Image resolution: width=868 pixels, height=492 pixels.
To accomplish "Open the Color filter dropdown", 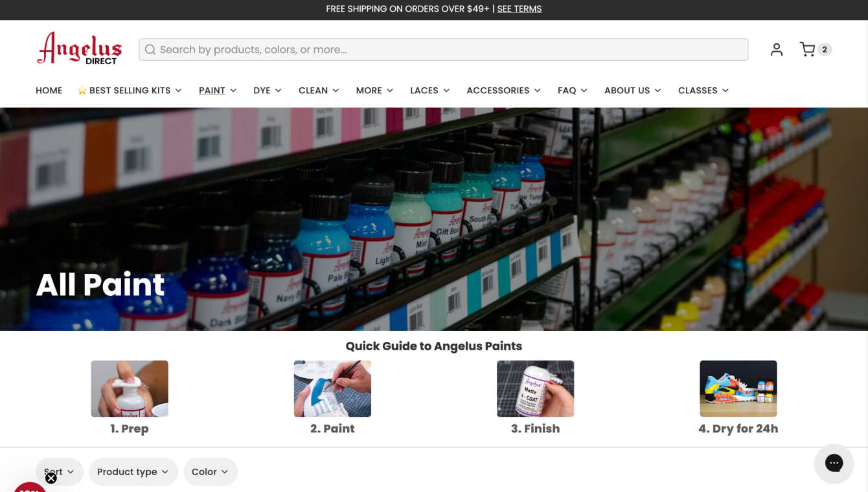I will point(211,472).
